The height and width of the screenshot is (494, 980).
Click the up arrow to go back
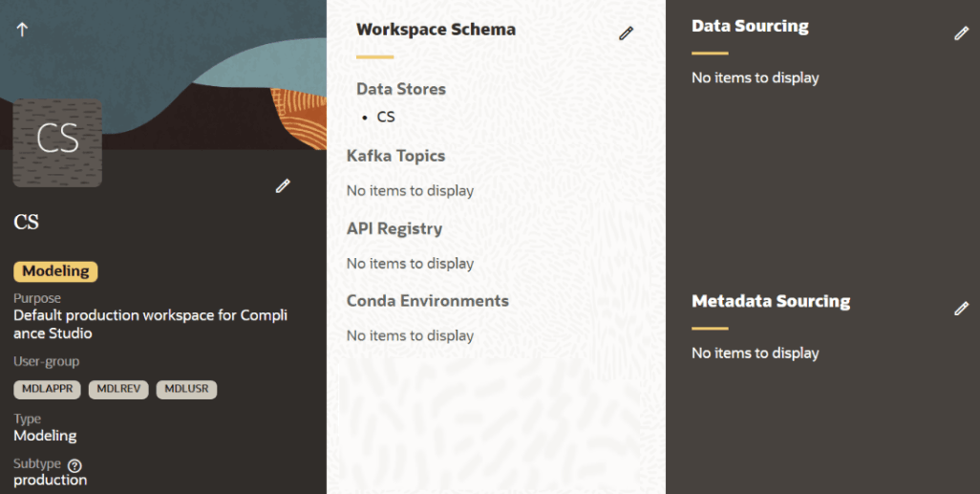pos(23,30)
